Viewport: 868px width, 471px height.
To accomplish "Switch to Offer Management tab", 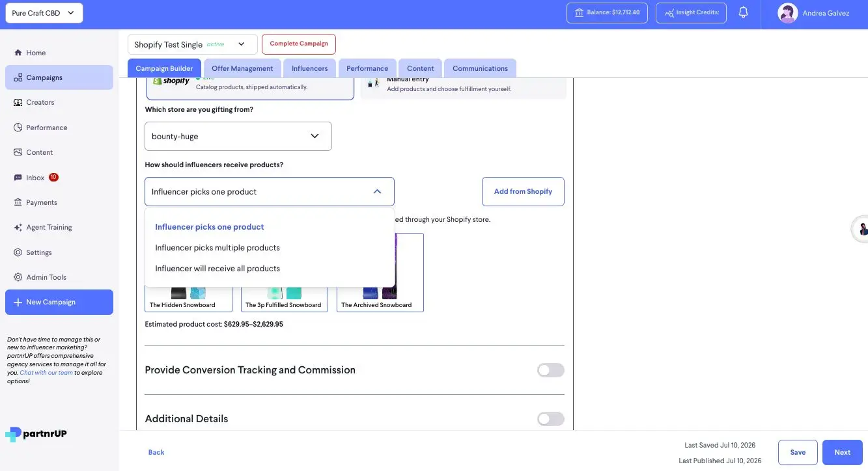I will click(242, 68).
